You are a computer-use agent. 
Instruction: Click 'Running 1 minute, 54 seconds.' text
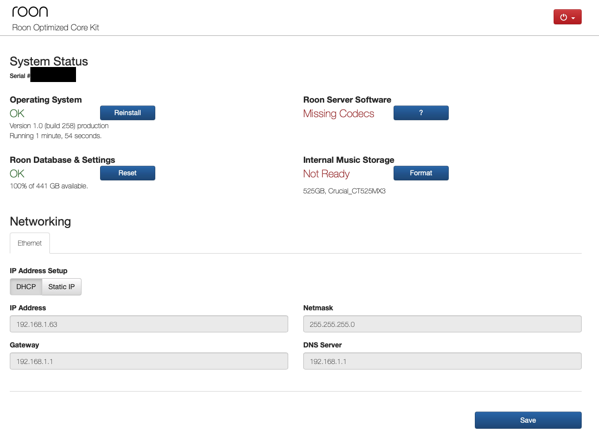point(55,136)
